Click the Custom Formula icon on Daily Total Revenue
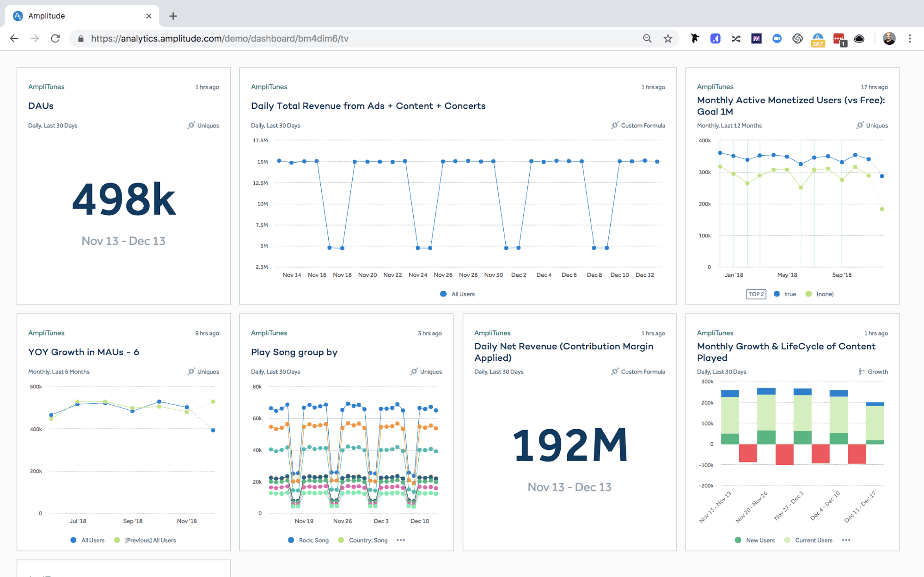Image resolution: width=924 pixels, height=577 pixels. (x=615, y=125)
